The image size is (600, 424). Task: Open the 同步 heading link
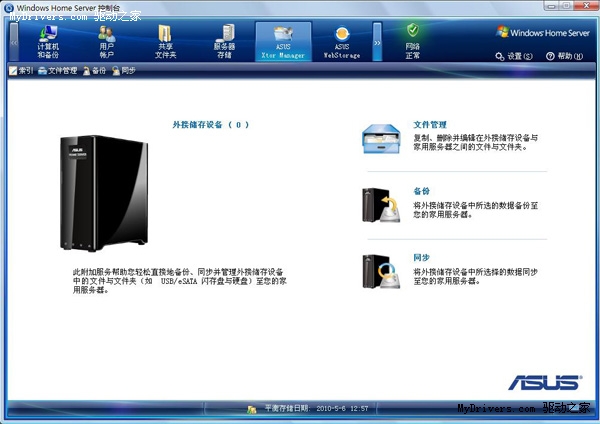tap(421, 258)
